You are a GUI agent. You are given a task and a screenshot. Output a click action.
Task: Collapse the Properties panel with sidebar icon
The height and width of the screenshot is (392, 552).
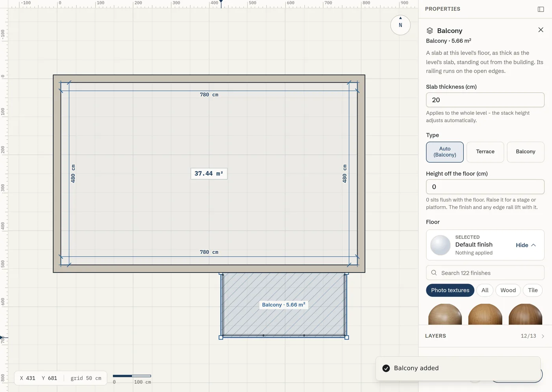[x=541, y=9]
